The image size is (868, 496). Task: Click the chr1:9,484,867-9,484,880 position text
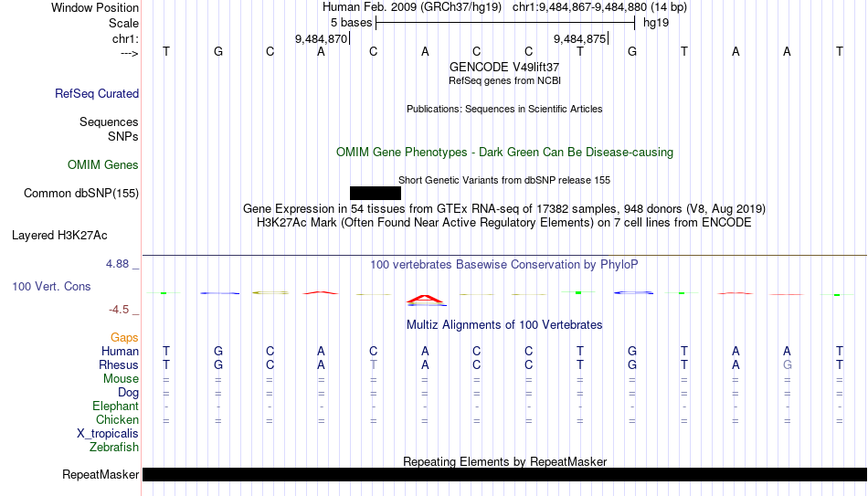click(x=579, y=7)
